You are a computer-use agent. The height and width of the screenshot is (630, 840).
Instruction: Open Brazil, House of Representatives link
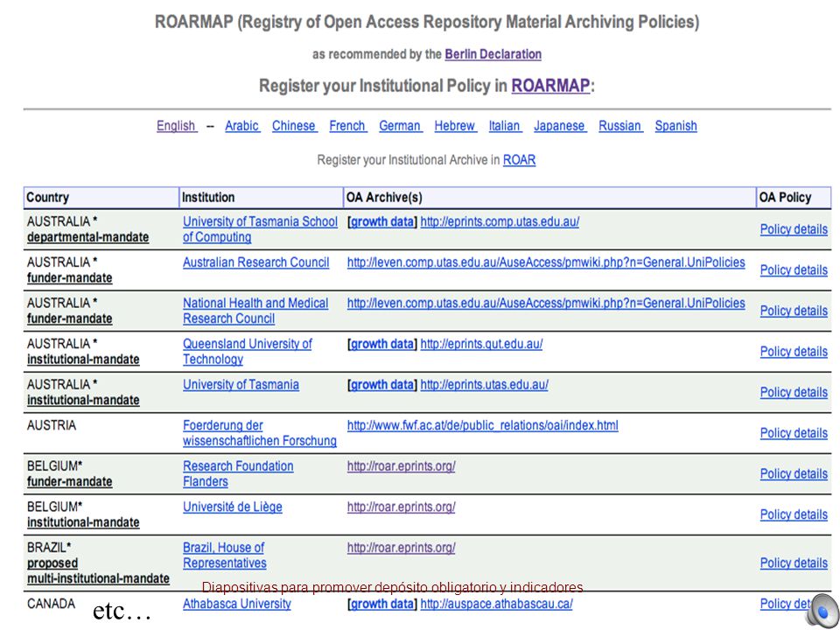pyautogui.click(x=225, y=555)
